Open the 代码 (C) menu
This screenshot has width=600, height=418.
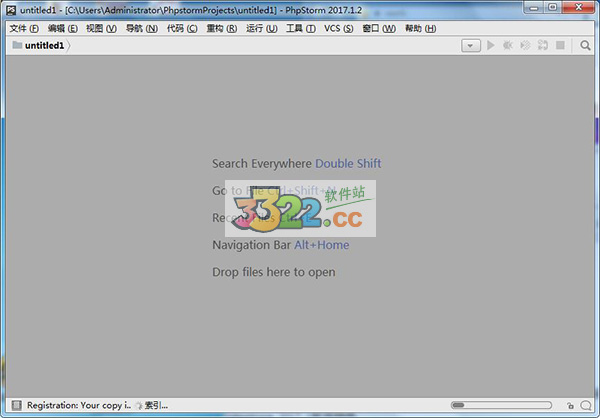182,28
